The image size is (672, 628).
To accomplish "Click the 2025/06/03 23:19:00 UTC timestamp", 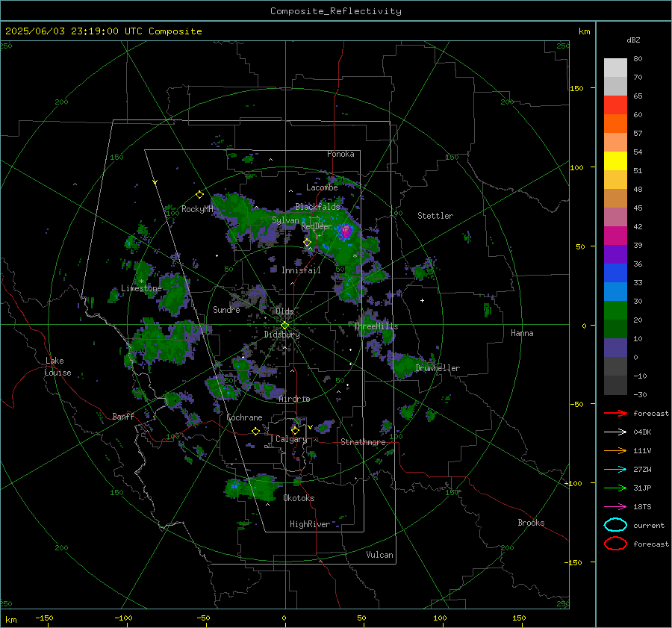I will pyautogui.click(x=103, y=31).
